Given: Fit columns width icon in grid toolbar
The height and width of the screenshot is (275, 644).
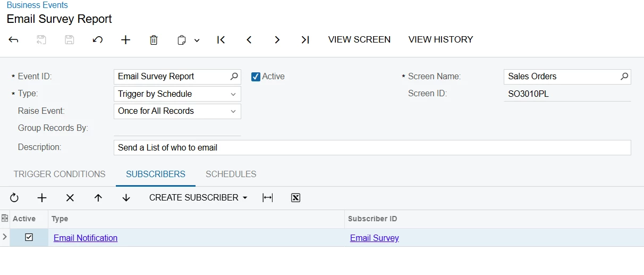Looking at the screenshot, I should (268, 198).
